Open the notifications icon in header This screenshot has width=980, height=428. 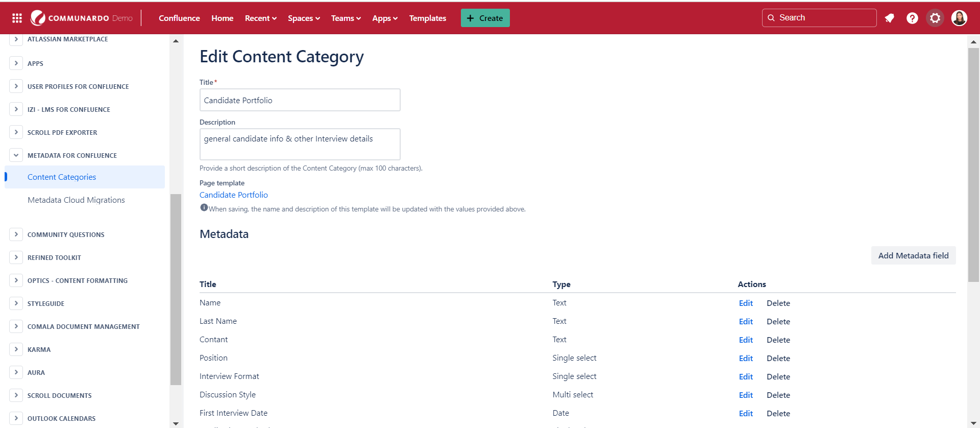(x=890, y=18)
